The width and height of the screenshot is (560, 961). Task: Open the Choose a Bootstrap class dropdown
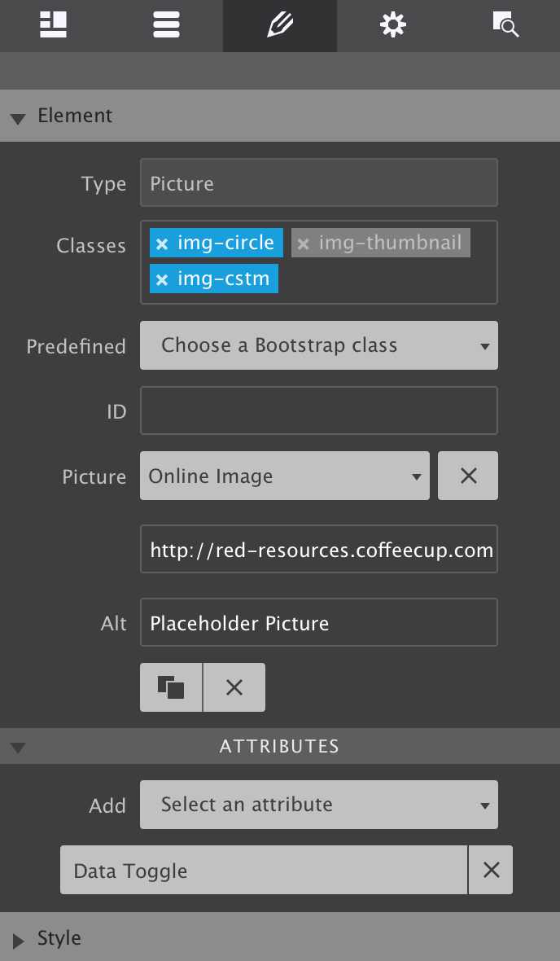click(318, 345)
